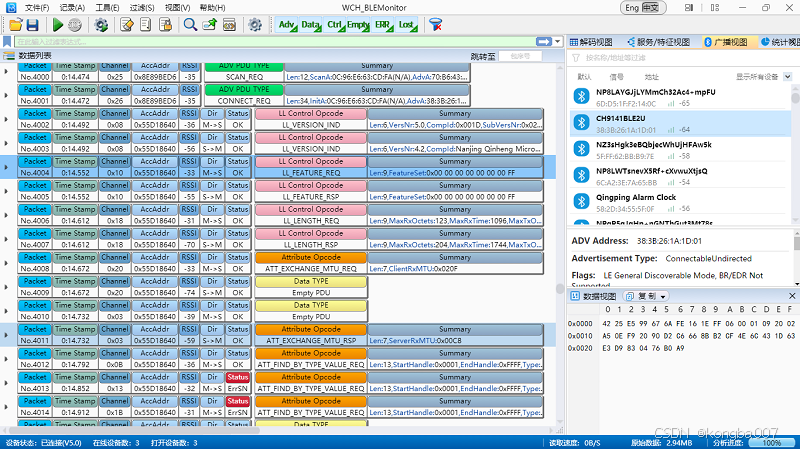Toggle the Ctrl packet filter
This screenshot has height=449, width=800.
pos(335,24)
